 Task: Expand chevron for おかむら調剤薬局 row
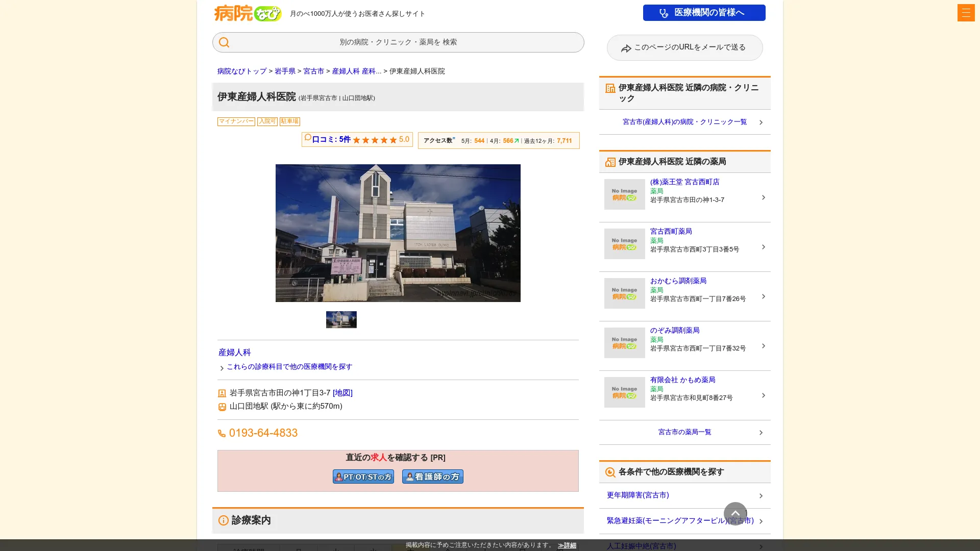coord(763,296)
